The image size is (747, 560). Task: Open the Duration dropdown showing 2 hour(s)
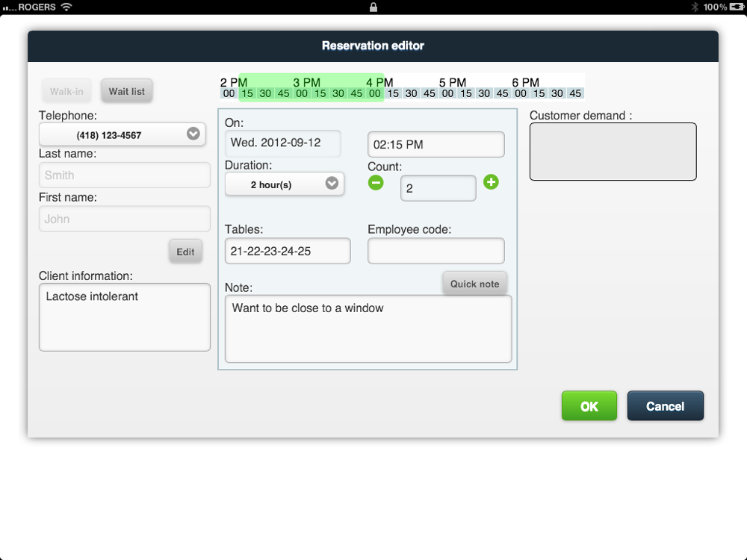pos(284,184)
